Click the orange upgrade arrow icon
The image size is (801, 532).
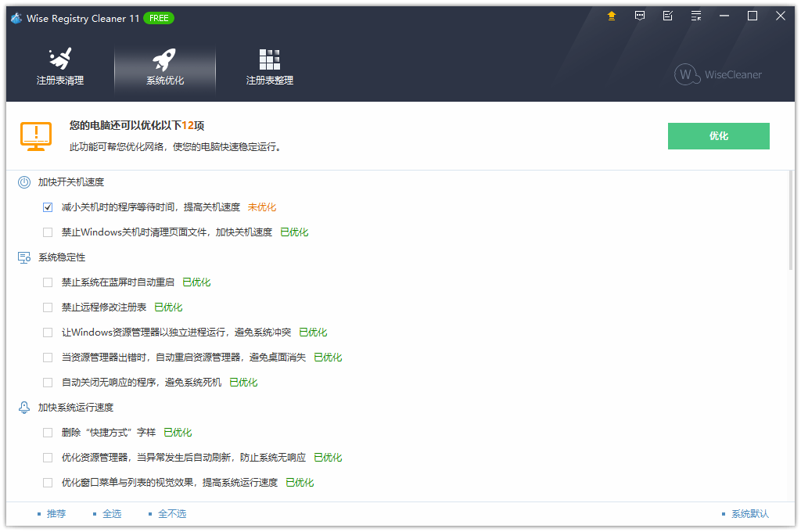tap(612, 16)
